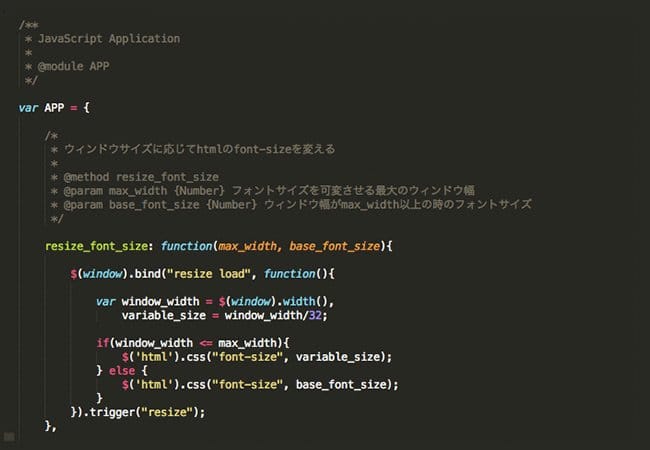Click the '.trigger' method call
The height and width of the screenshot is (450, 650).
point(109,412)
